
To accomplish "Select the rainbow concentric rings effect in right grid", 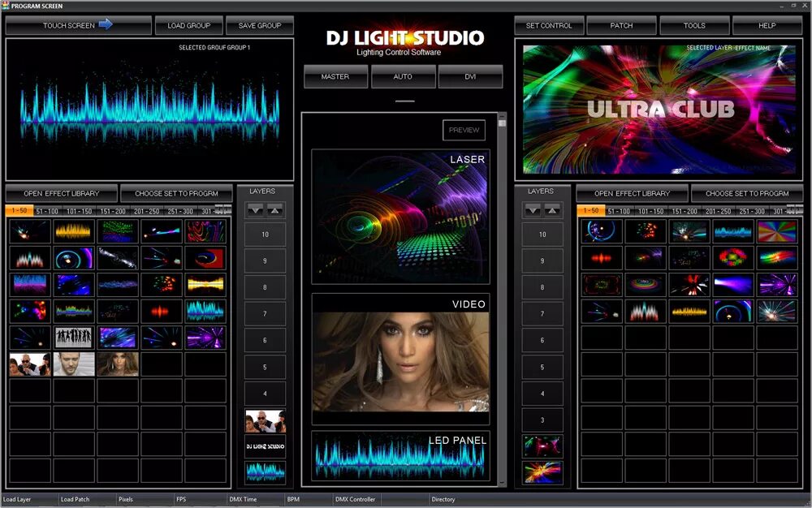I will (x=646, y=285).
